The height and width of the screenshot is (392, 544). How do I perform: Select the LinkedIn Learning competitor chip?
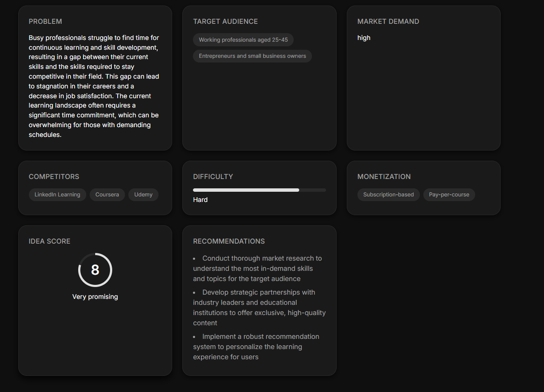pos(57,195)
